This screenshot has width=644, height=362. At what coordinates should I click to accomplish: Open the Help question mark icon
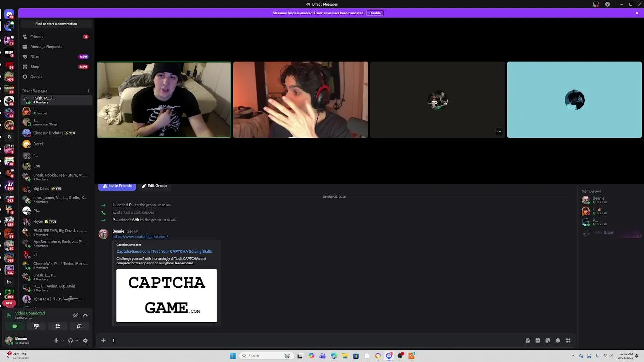(x=607, y=4)
